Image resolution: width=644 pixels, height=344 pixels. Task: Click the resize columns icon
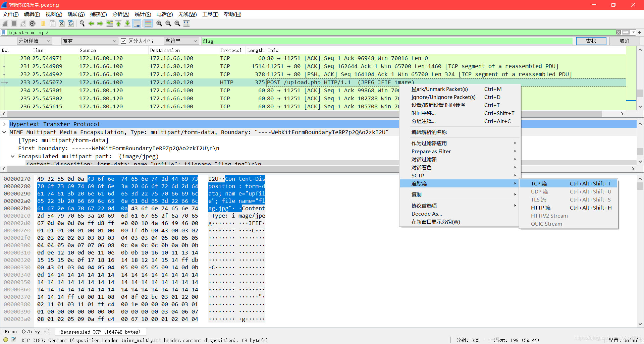[187, 23]
